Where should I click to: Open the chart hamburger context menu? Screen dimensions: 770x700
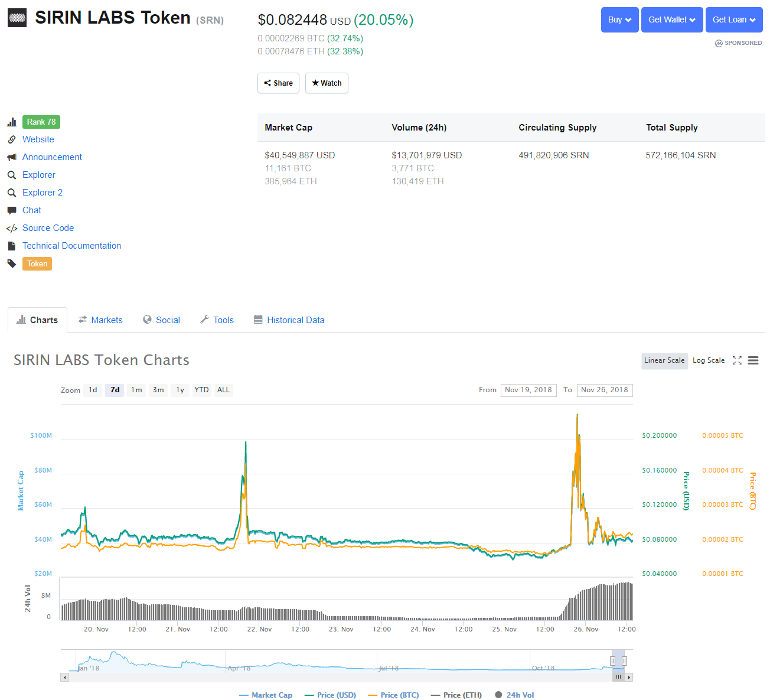753,360
